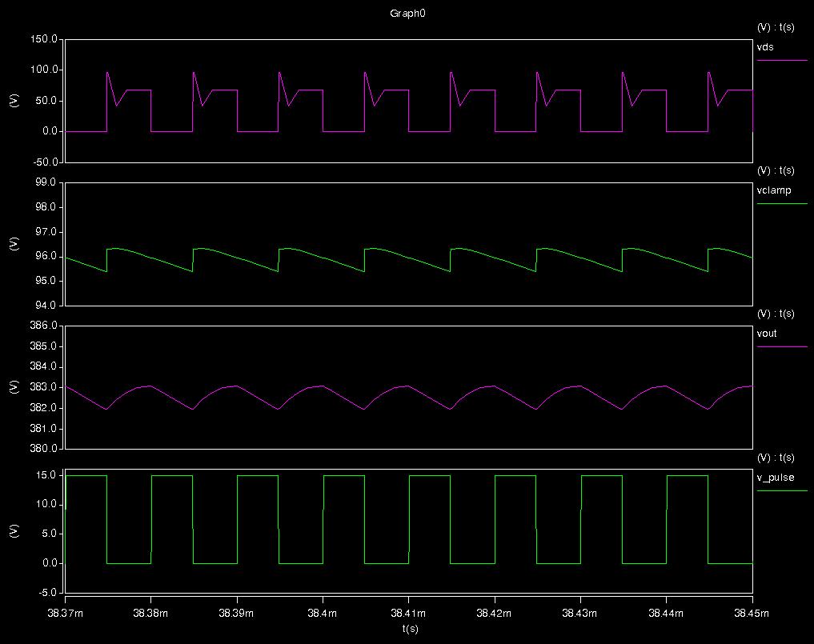Select the vds signal label
Viewport: 814px width, 644px height.
765,47
